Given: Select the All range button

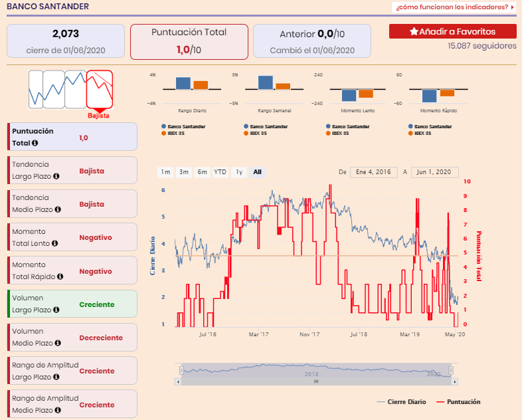Looking at the screenshot, I should (257, 172).
